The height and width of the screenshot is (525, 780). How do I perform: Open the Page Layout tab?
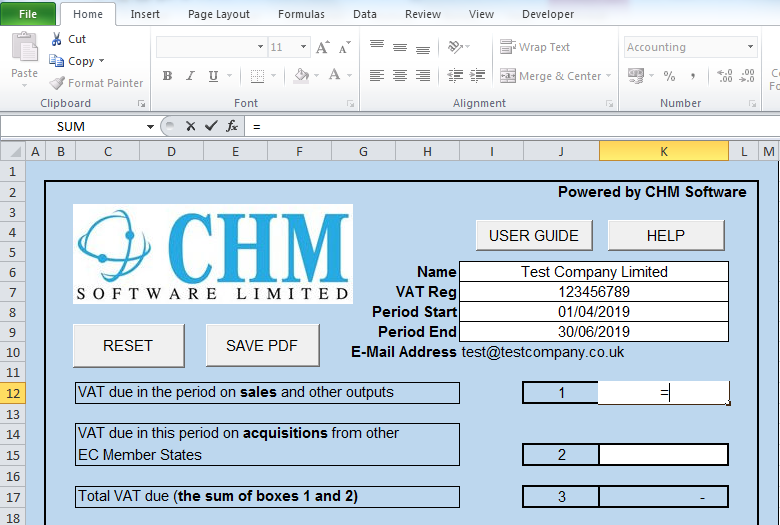[x=219, y=14]
